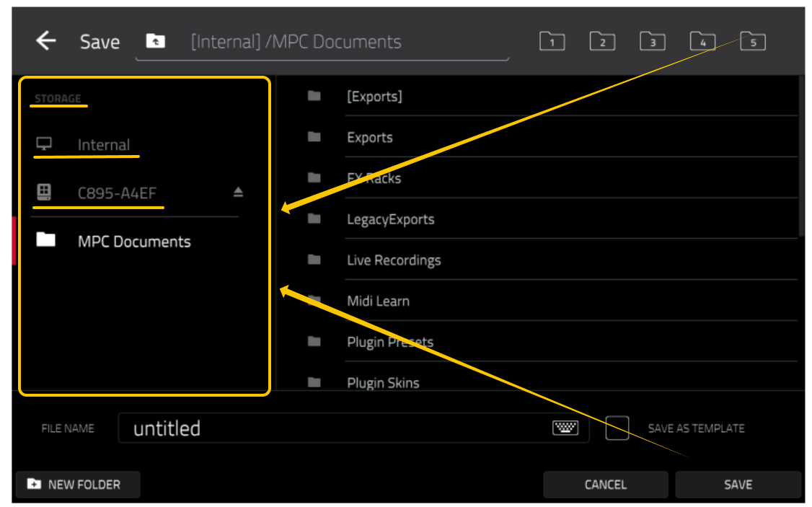Go up one folder level icon
The width and height of the screenshot is (812, 507).
tap(155, 40)
